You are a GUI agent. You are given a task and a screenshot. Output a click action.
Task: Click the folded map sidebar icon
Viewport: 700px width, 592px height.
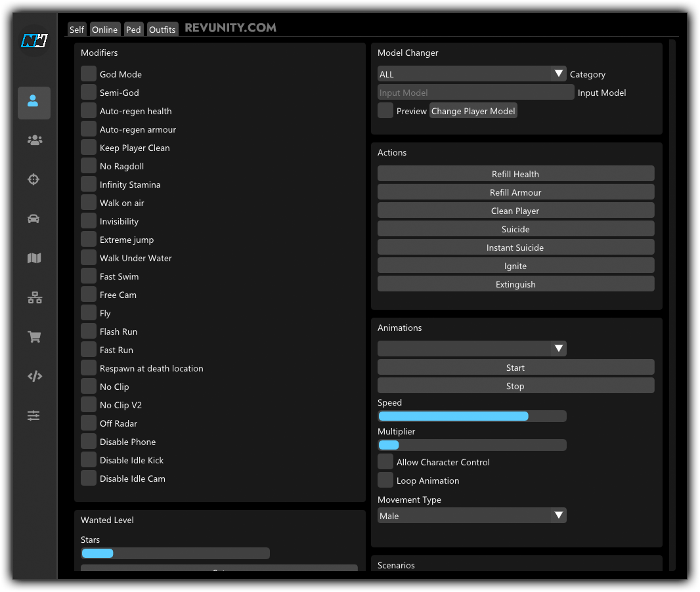click(34, 258)
